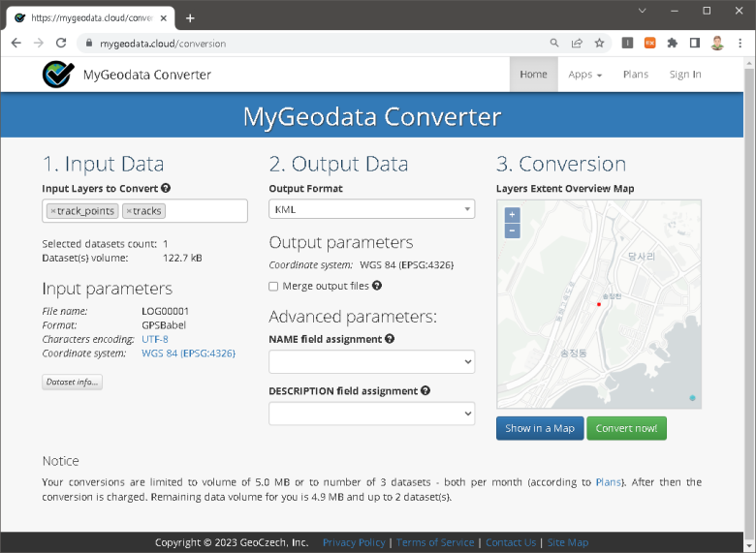Click the output WGS 84 (EPSG:4326) text

tap(406, 265)
